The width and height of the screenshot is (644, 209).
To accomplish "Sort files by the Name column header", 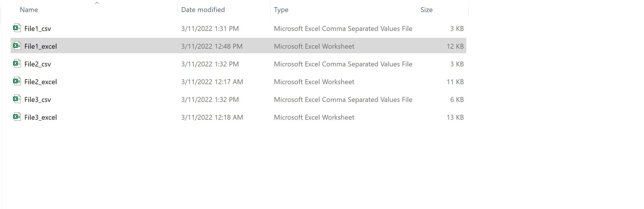I will (x=29, y=10).
